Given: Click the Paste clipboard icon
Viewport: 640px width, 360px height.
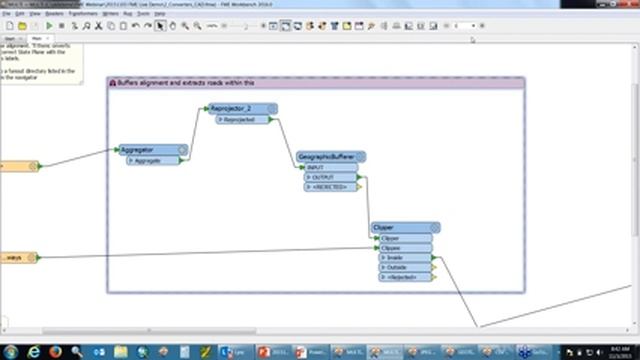Looking at the screenshot, I should (x=123, y=26).
